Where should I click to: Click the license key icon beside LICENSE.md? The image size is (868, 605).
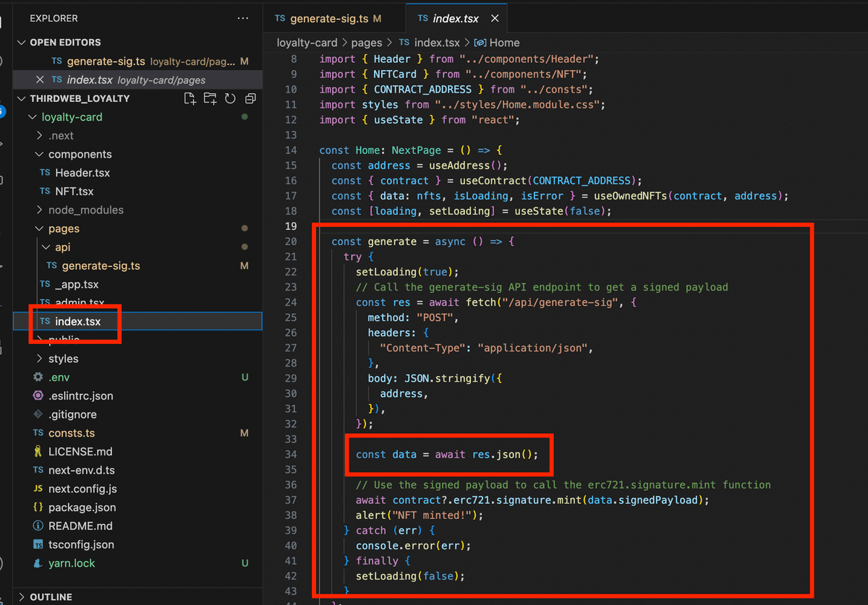pos(38,452)
